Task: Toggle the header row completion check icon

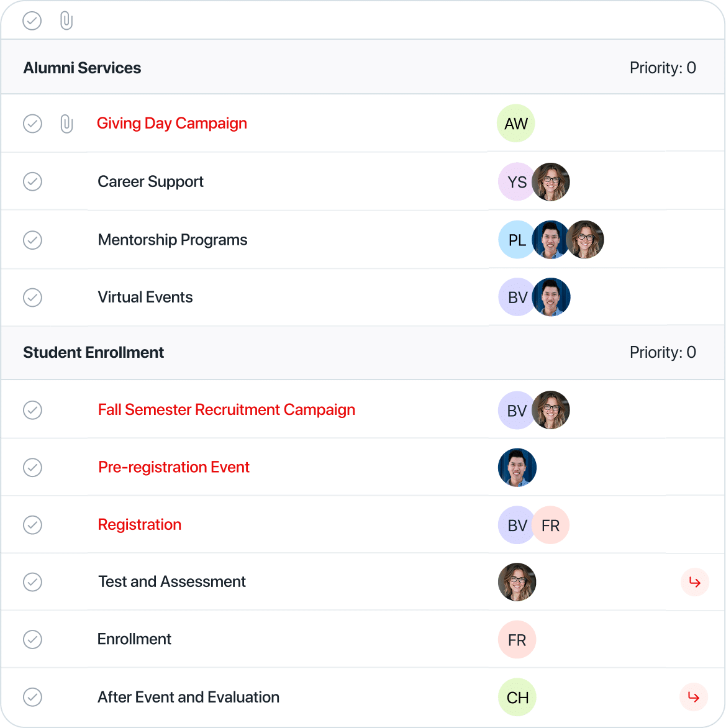Action: 32,21
